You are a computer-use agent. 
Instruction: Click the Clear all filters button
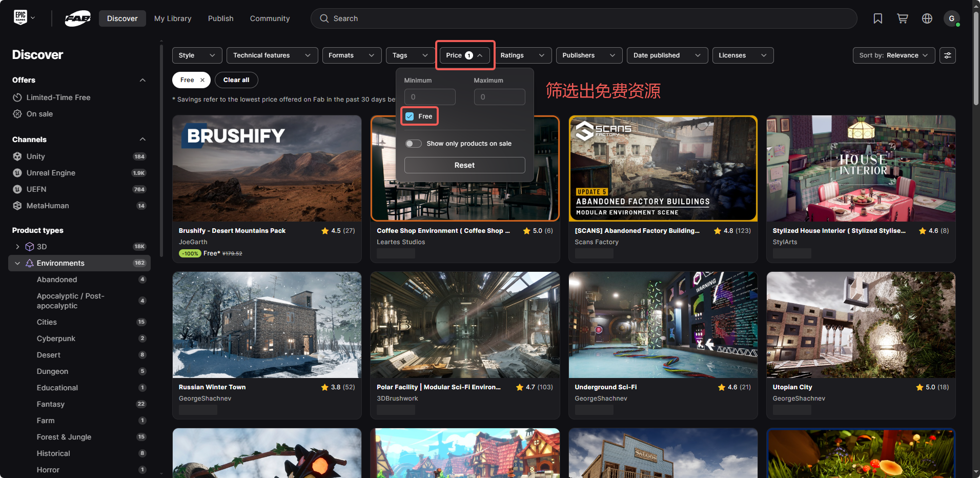coord(236,80)
